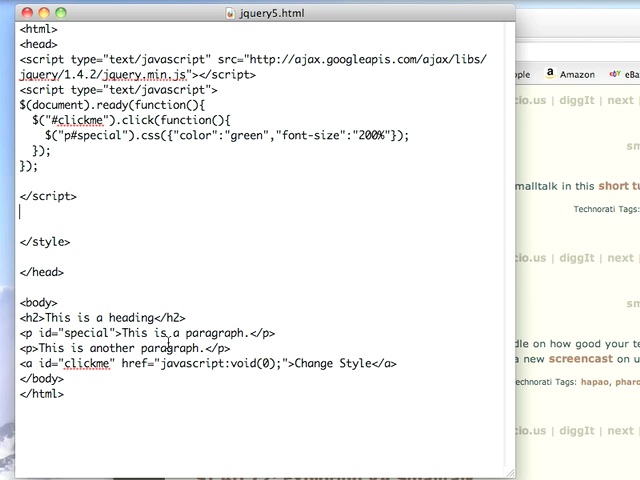Click the eBay bookmark icon in browser window

pos(615,74)
